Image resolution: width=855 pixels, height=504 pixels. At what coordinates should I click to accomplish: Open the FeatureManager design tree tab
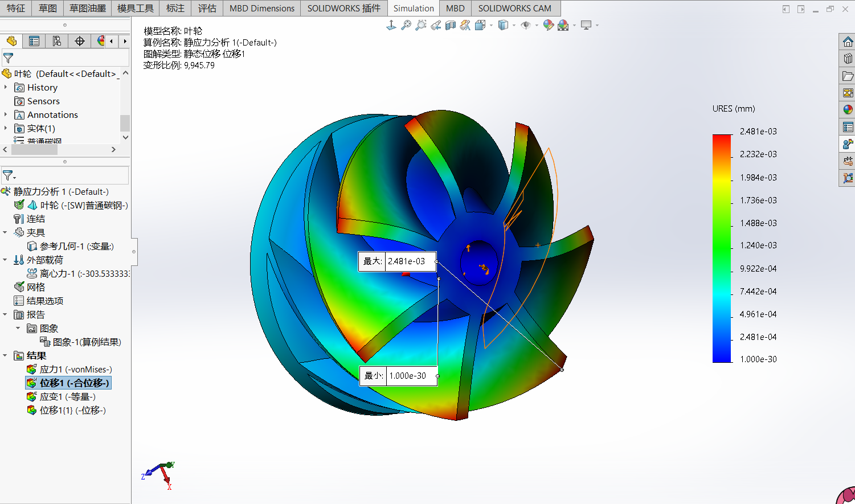[11, 41]
